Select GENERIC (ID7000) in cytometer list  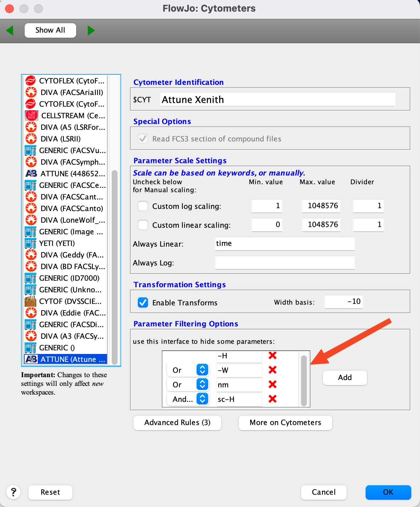[69, 278]
